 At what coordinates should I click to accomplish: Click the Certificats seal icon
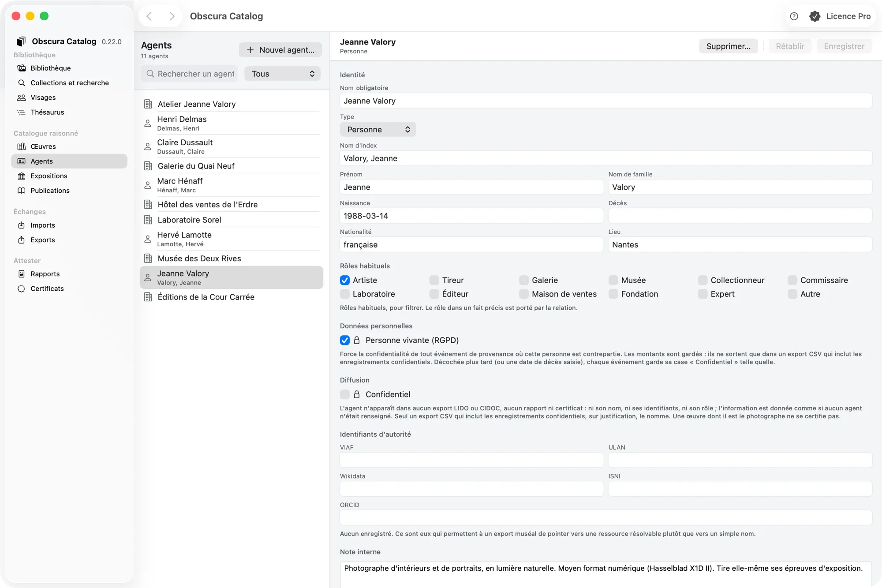(x=21, y=288)
